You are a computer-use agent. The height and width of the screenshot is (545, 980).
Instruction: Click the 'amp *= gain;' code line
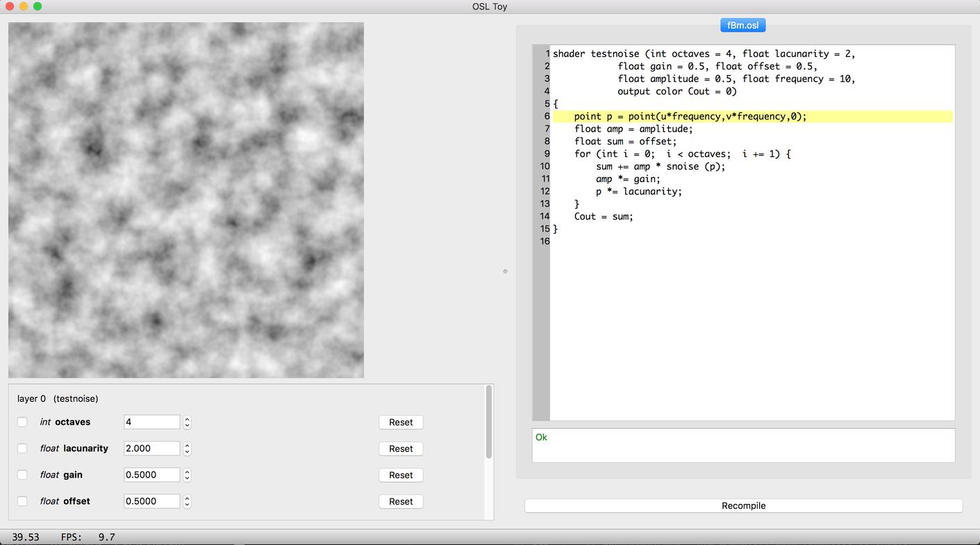click(628, 179)
